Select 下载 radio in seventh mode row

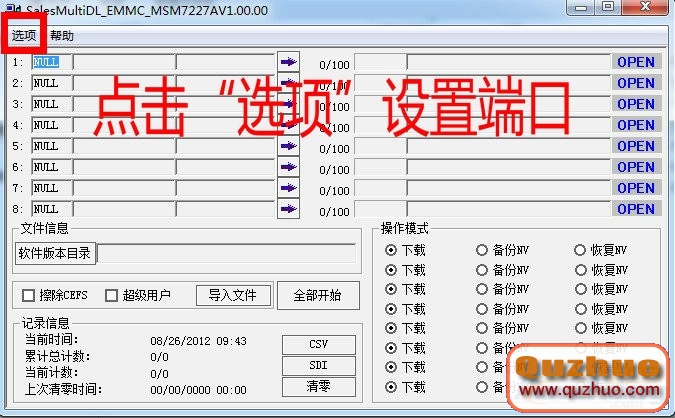[x=391, y=367]
